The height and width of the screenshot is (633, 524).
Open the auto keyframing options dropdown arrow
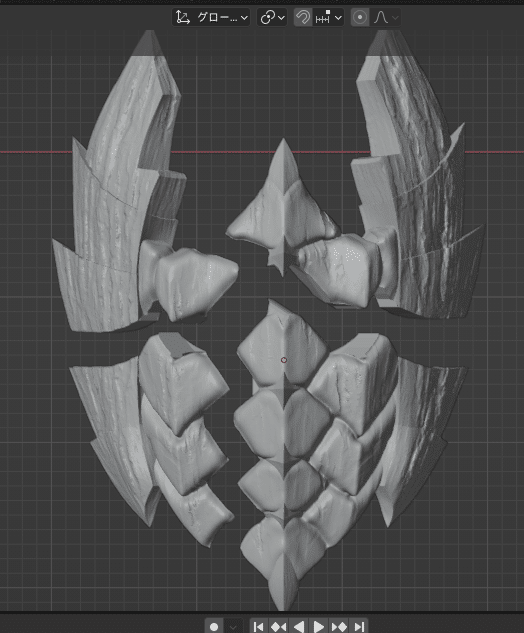click(233, 626)
